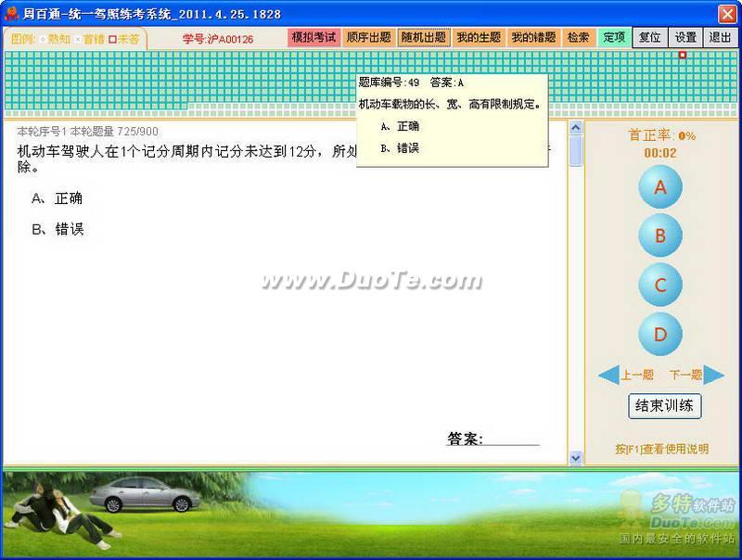The height and width of the screenshot is (560, 742).
Task: Click the scroll down arrow of question panel
Action: [575, 457]
